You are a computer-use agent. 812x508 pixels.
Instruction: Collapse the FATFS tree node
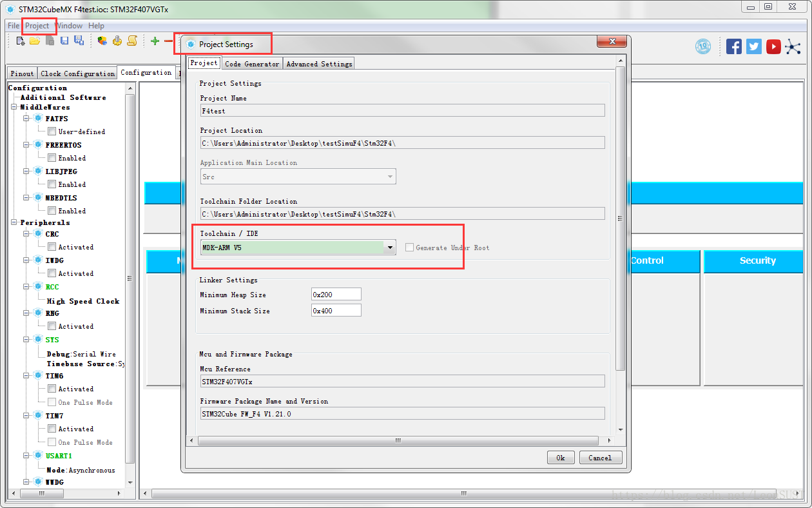(x=27, y=119)
